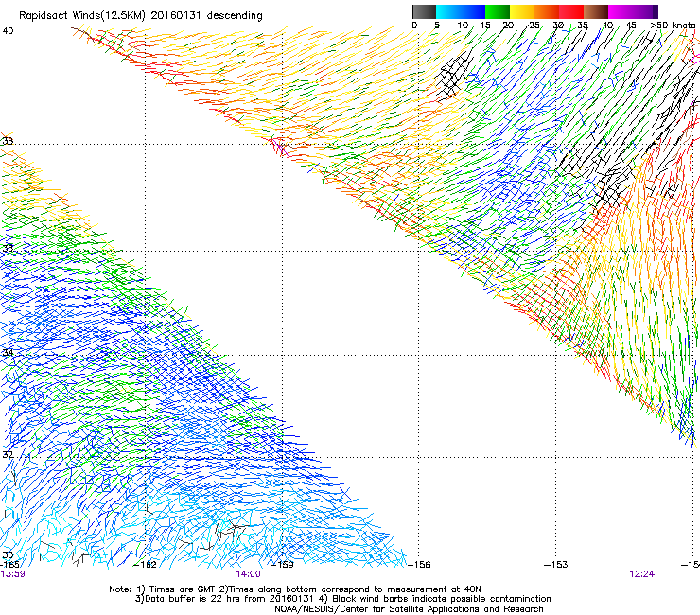Screen dimensions: 700x615
Task: Click the latitude label '38' on the left axis
Action: click(x=8, y=141)
